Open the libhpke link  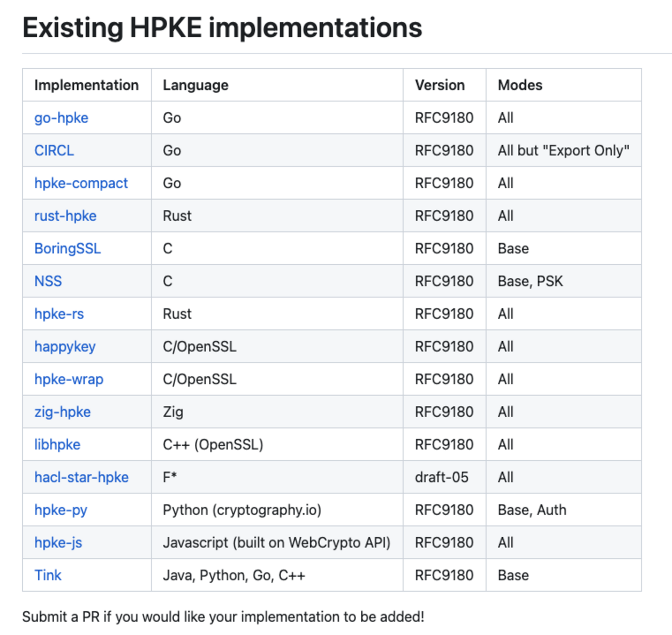coord(57,445)
